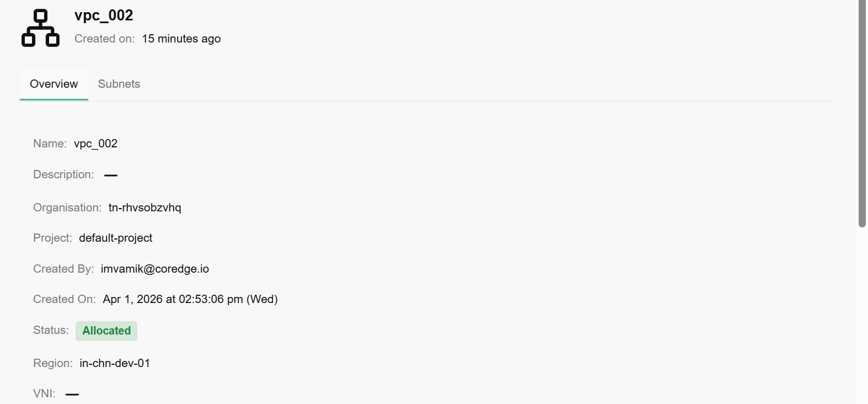The image size is (868, 404).
Task: Click the VPC network topology icon
Action: pyautogui.click(x=40, y=28)
